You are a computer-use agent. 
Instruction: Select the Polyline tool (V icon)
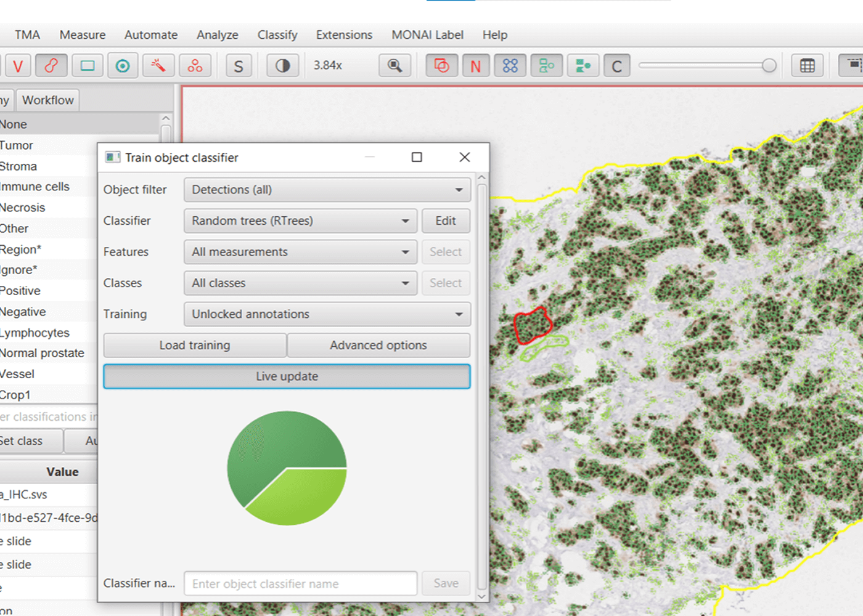click(18, 65)
